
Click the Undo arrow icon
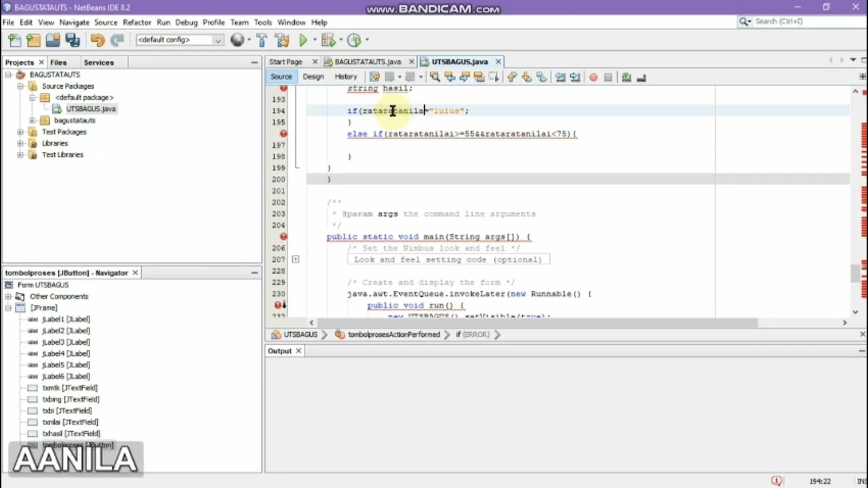pyautogui.click(x=97, y=40)
